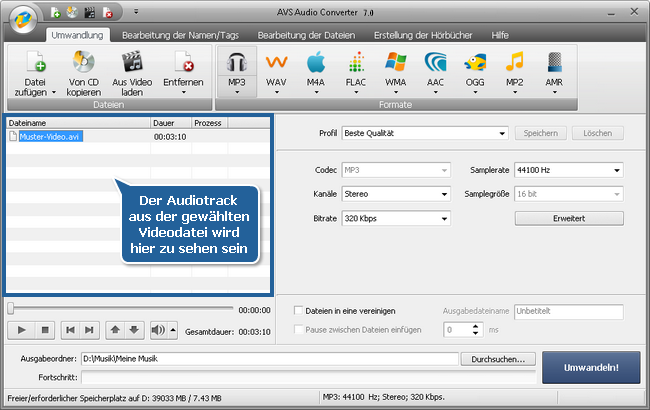The image size is (650, 410).
Task: Open Bearbeitung der Namen/Tags tab
Action: click(180, 35)
